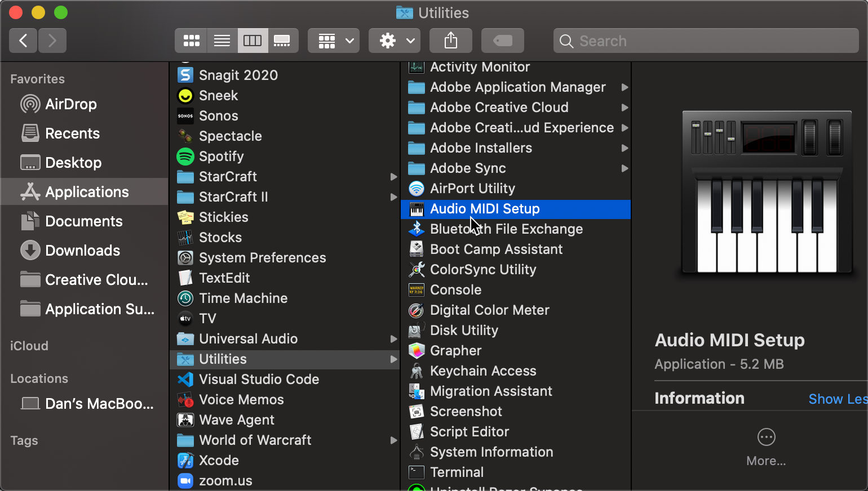This screenshot has width=868, height=491.
Task: Select the Xcode app icon
Action: 185,461
